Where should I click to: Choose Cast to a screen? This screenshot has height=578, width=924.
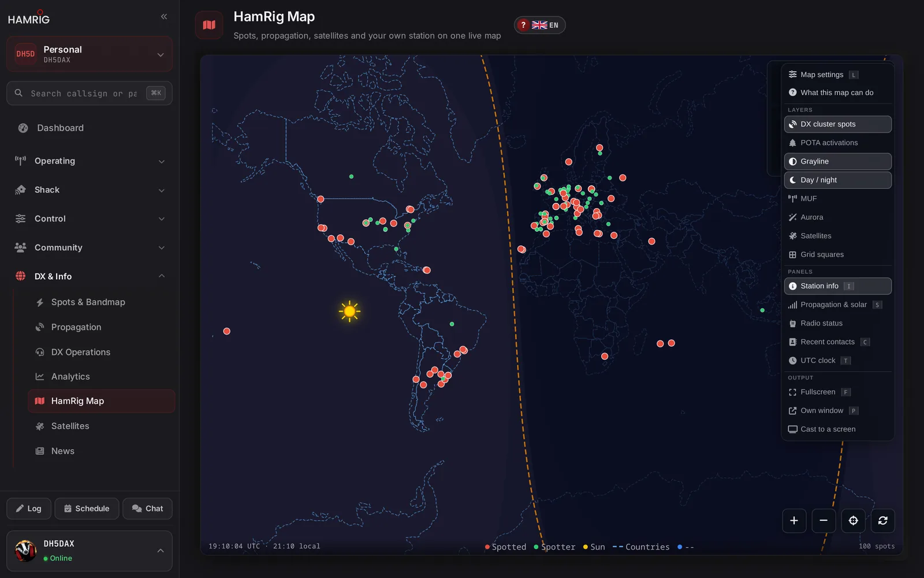tap(837, 429)
